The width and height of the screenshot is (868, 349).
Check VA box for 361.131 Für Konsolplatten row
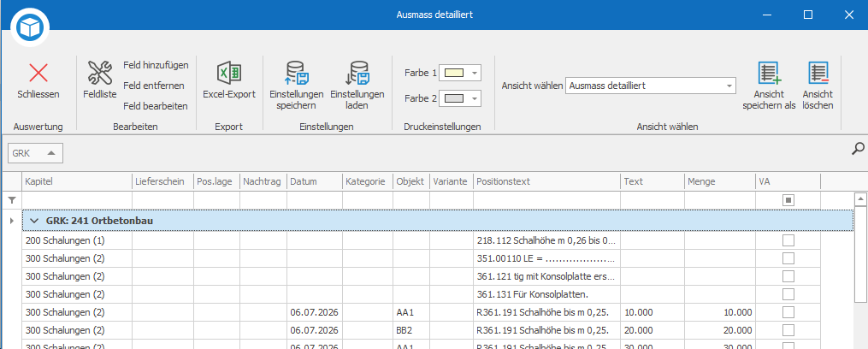pos(788,293)
